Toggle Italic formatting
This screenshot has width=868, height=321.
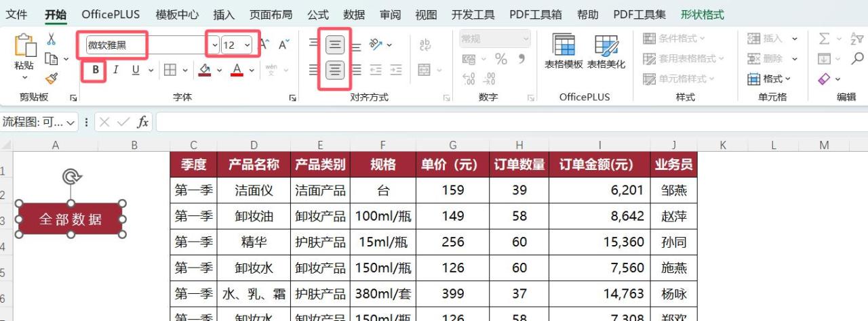tap(116, 70)
